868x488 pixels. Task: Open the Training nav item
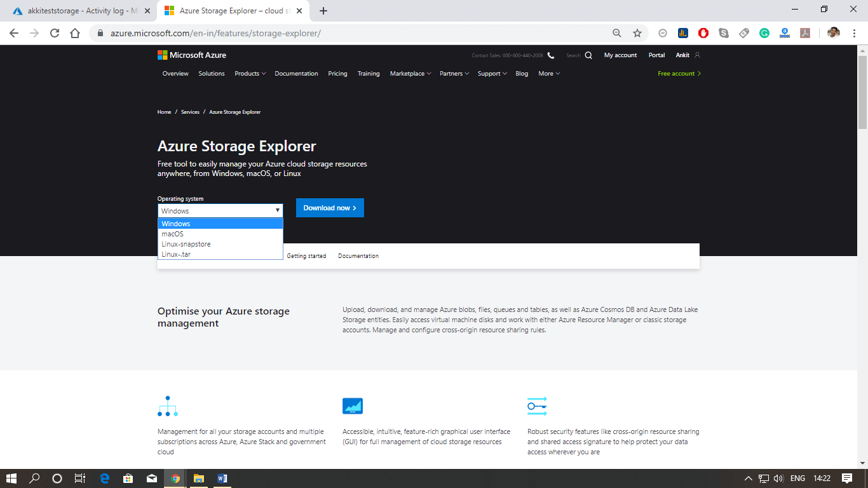point(369,74)
